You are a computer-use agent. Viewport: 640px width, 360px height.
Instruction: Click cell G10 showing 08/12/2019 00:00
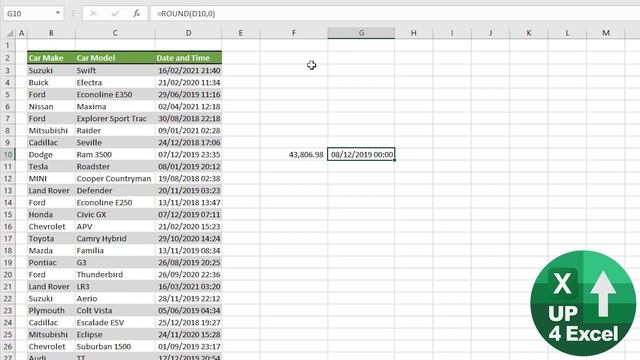pos(361,155)
